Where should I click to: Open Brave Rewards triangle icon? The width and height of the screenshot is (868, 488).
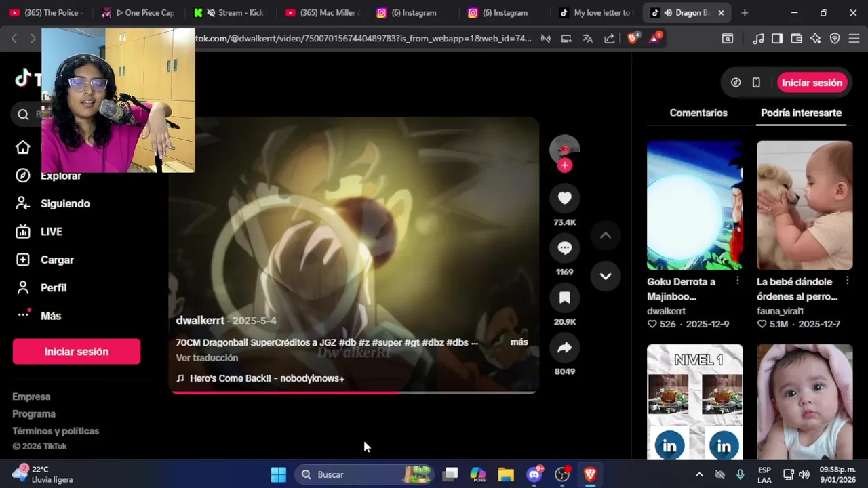click(655, 39)
